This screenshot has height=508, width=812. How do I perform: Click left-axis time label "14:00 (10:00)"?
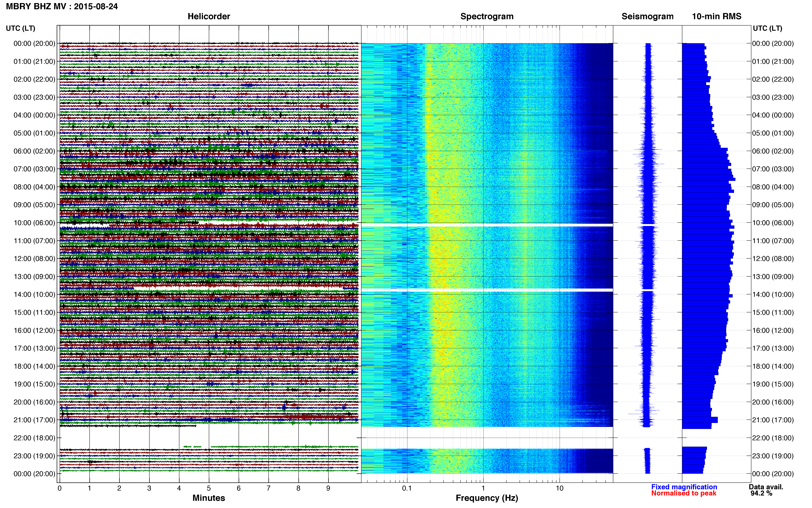click(34, 295)
